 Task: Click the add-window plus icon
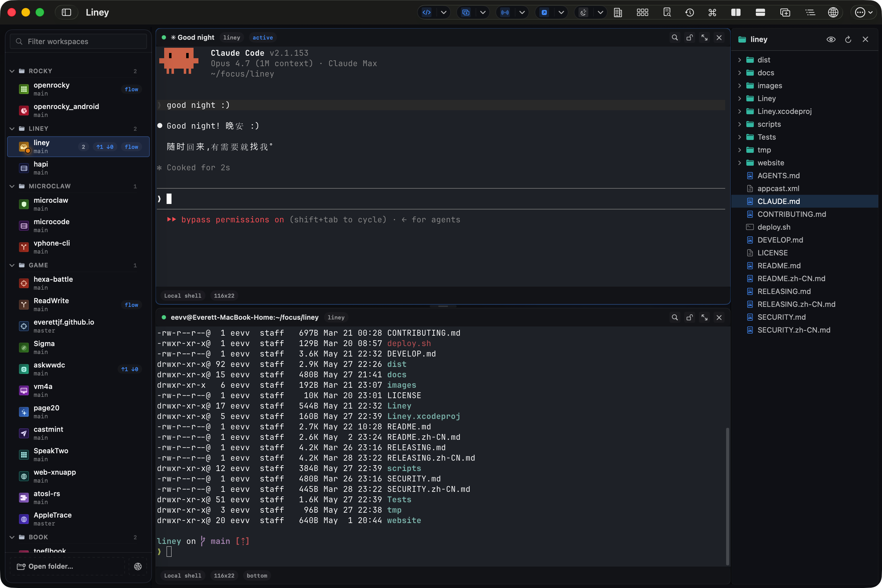tap(785, 12)
